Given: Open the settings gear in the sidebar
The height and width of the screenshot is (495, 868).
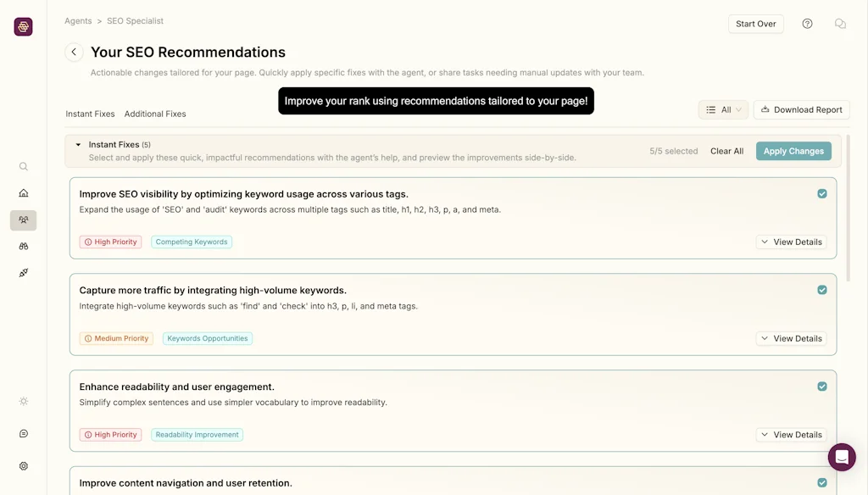Looking at the screenshot, I should point(24,466).
